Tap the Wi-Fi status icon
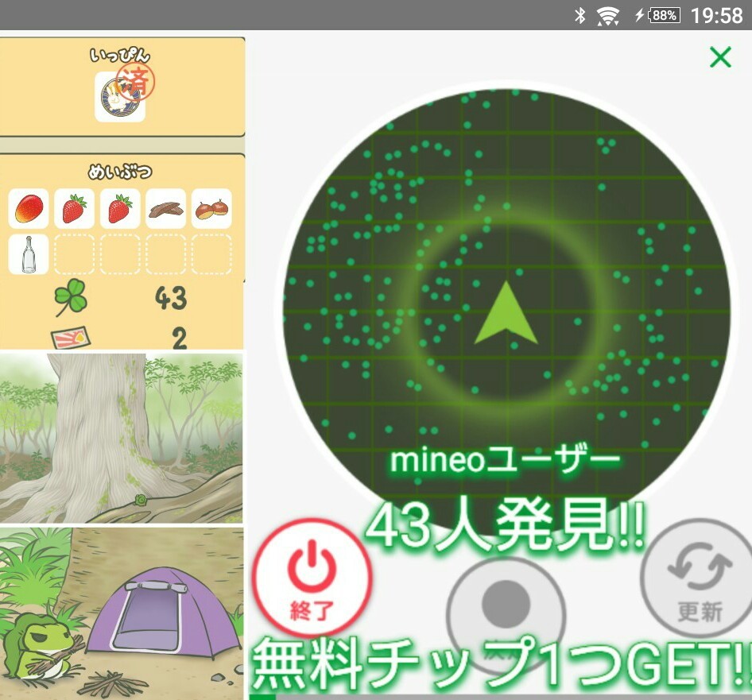The image size is (752, 700). click(608, 15)
